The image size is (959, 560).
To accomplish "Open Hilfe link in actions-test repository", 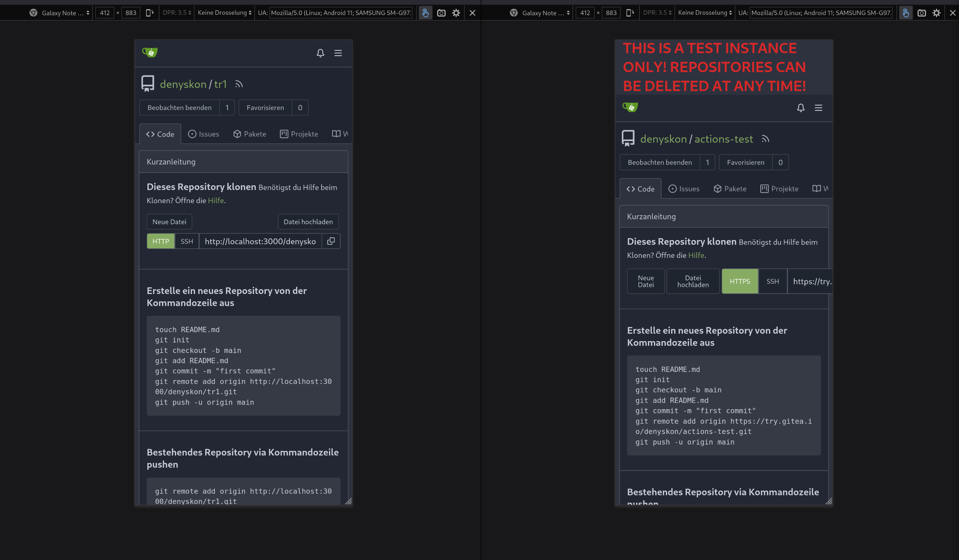I will (696, 255).
